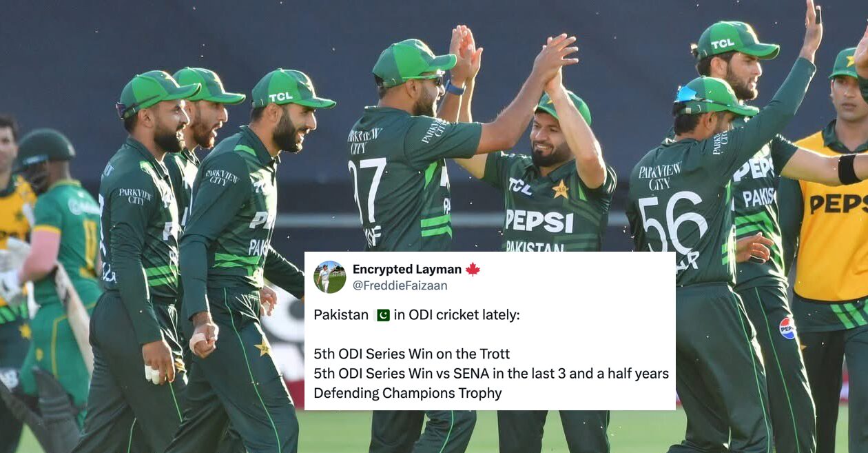Open the @FreddieFaizaan handle link
868x453 pixels.
coord(400,285)
